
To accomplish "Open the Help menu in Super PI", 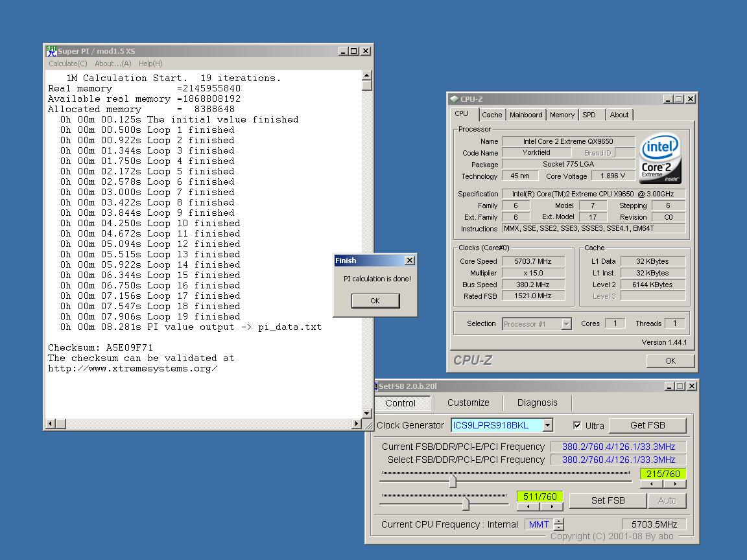I will tap(150, 64).
